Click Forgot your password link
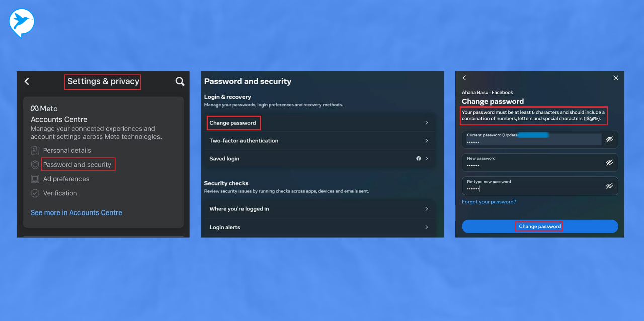Viewport: 644px width, 321px height. (x=489, y=202)
